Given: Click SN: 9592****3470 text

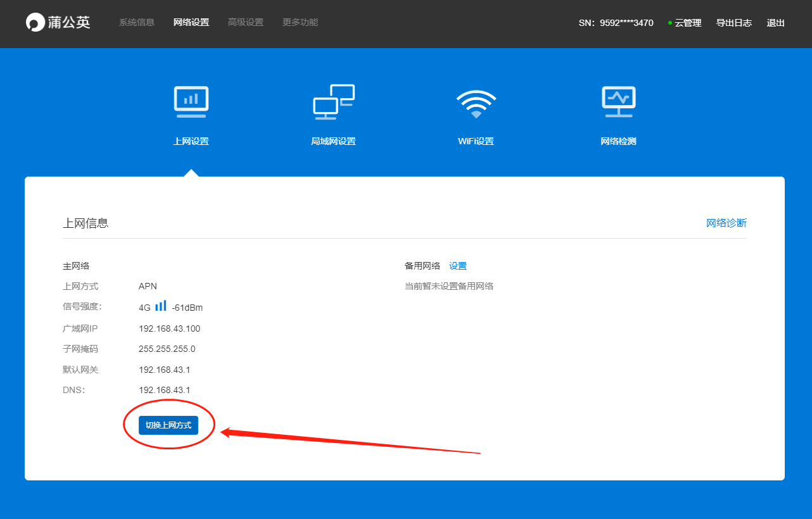Looking at the screenshot, I should (x=616, y=23).
